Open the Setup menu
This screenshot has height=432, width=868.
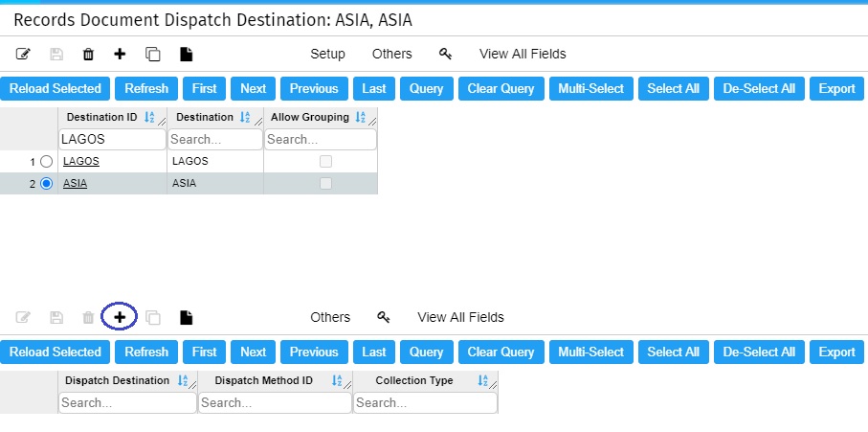click(327, 54)
